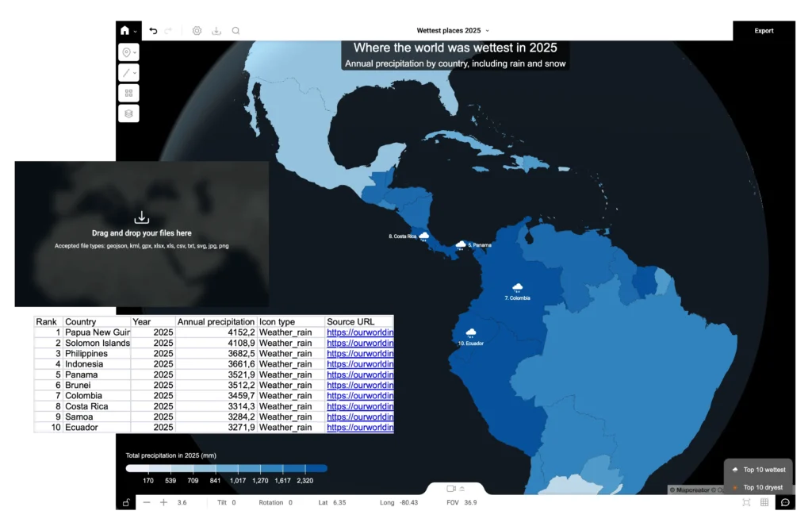Click the map title 'Where the world was wettest in 2025'

pos(455,48)
